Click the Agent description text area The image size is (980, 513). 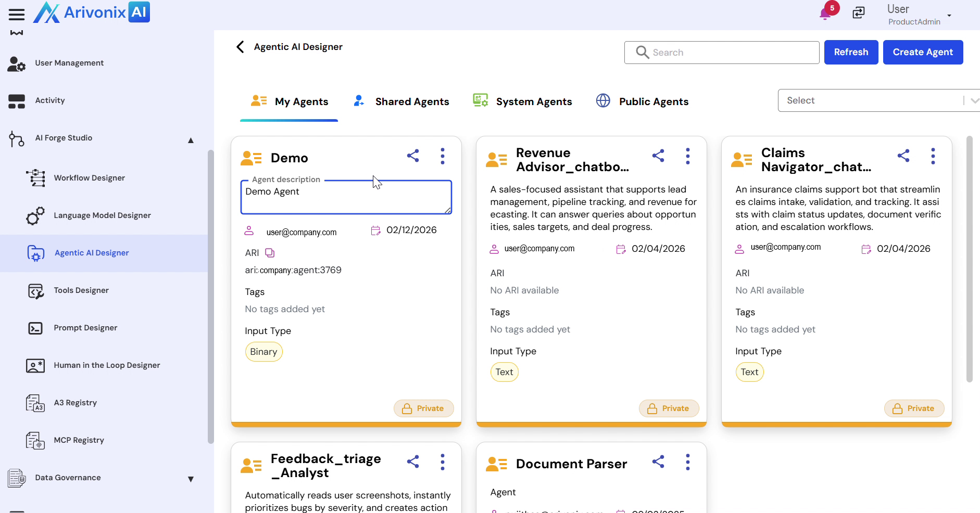point(346,198)
